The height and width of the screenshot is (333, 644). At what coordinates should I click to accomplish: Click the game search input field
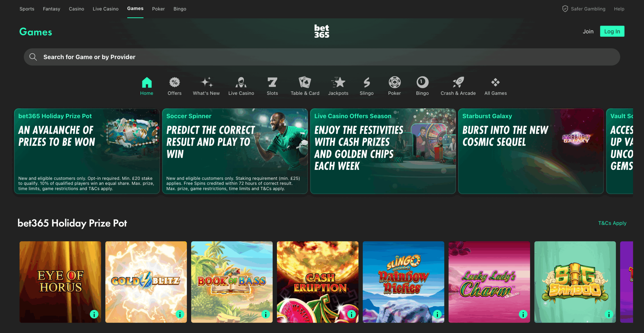point(322,57)
